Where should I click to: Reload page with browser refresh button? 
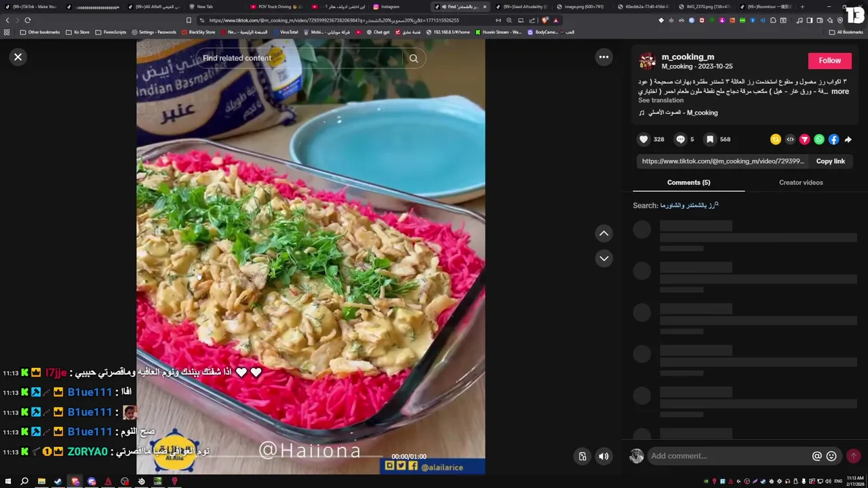(28, 20)
